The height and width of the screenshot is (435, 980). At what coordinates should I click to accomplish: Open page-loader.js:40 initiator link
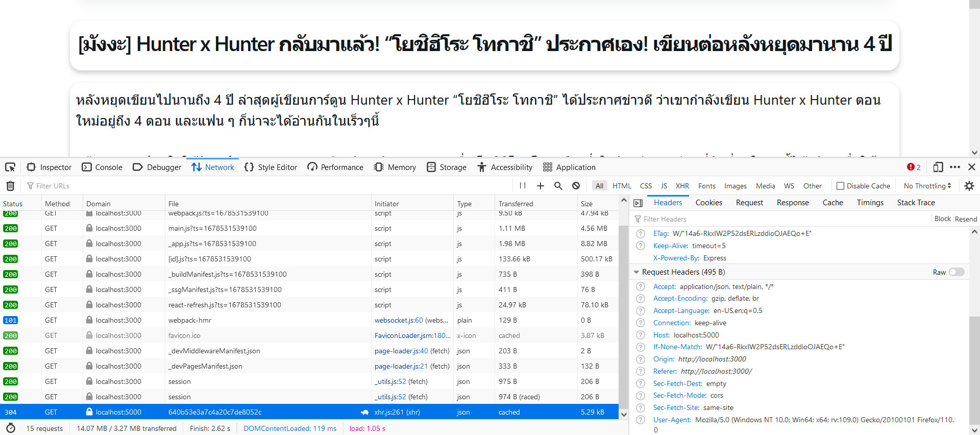[401, 351]
